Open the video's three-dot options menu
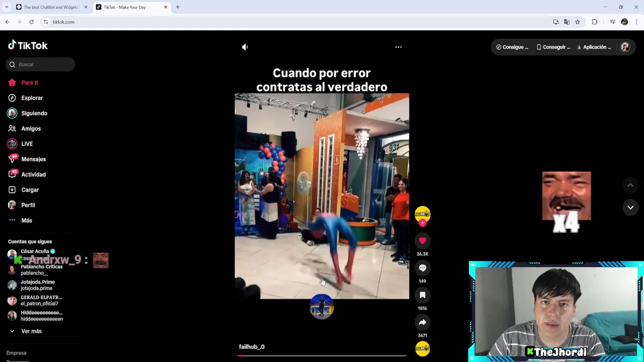 click(x=398, y=47)
